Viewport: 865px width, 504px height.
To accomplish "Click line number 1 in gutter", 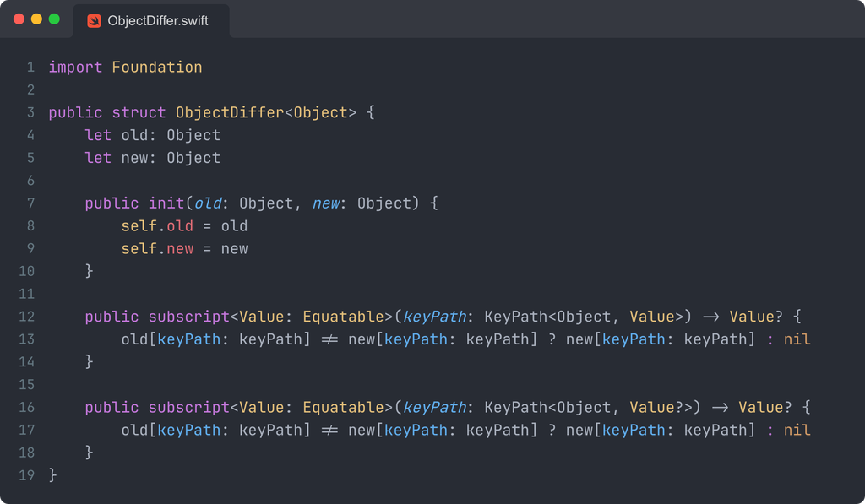I will coord(30,68).
